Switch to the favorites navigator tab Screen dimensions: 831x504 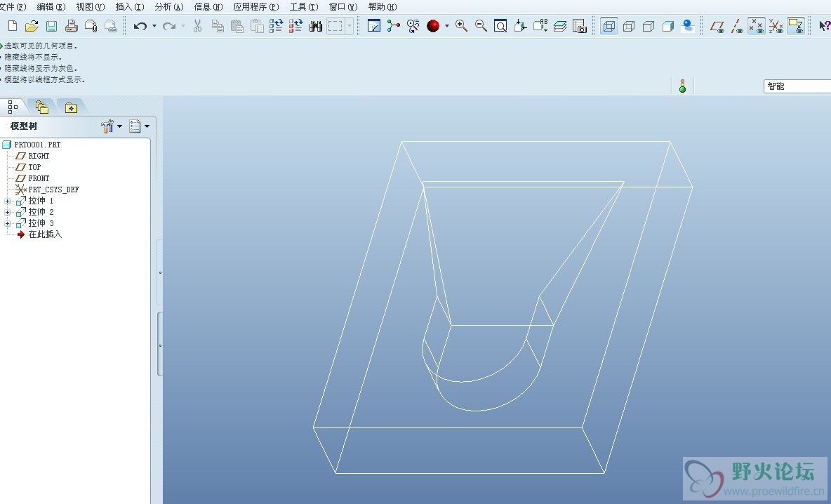tap(71, 107)
